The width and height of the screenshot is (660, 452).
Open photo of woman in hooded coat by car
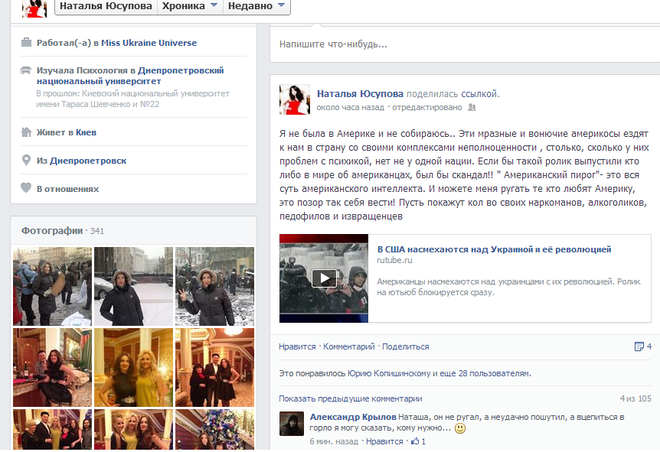pyautogui.click(x=133, y=286)
